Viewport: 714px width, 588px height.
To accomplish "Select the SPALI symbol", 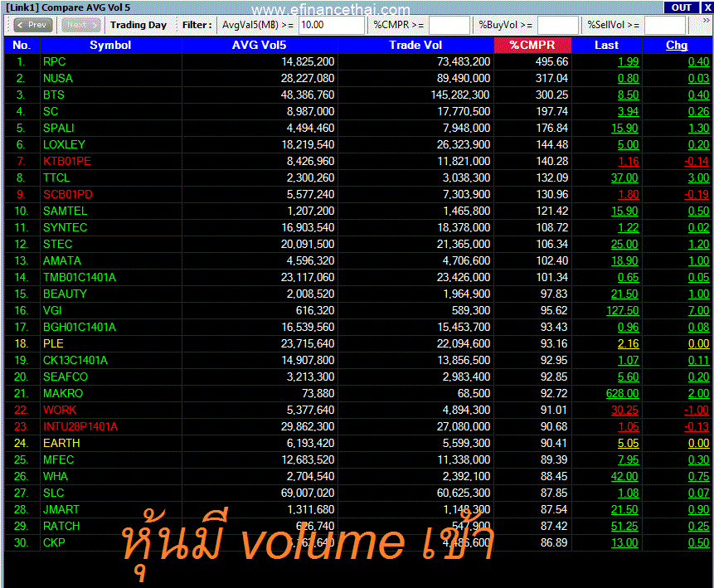I will [59, 128].
